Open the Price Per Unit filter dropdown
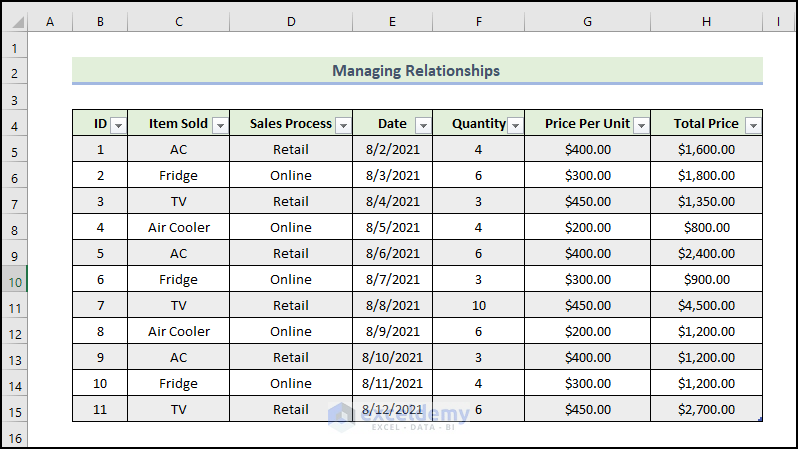This screenshot has width=798, height=449. pyautogui.click(x=641, y=125)
